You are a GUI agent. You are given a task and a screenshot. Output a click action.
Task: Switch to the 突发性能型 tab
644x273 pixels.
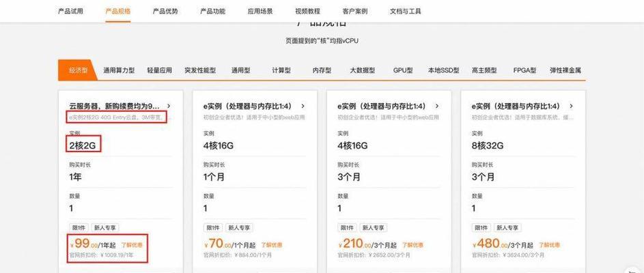200,70
